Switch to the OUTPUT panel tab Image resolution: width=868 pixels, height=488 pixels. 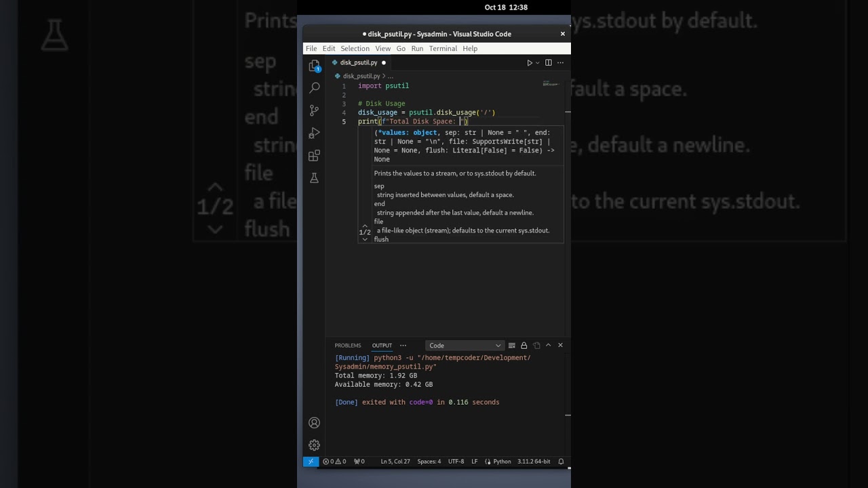coord(382,346)
